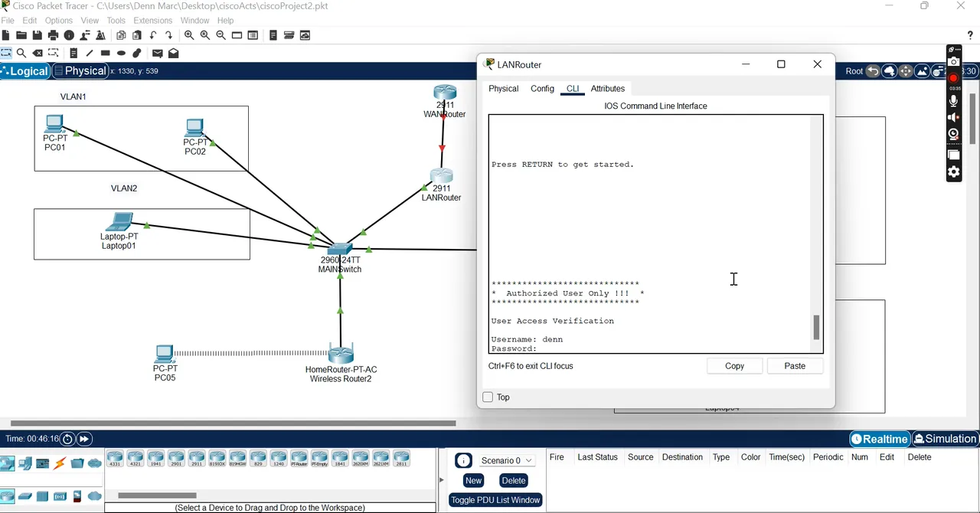Click the Delete scenario button
Screen dimensions: 980x513
[514, 481]
